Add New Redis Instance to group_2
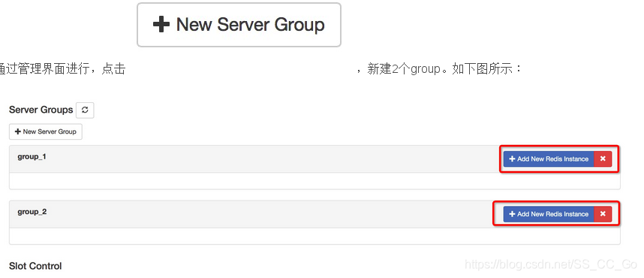The width and height of the screenshot is (644, 278). [549, 214]
